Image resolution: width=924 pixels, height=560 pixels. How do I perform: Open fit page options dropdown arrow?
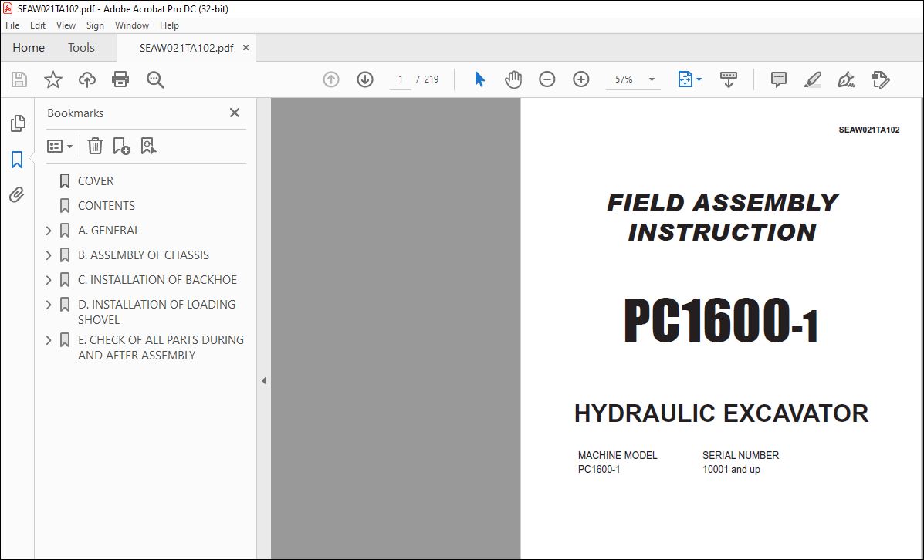click(x=699, y=79)
